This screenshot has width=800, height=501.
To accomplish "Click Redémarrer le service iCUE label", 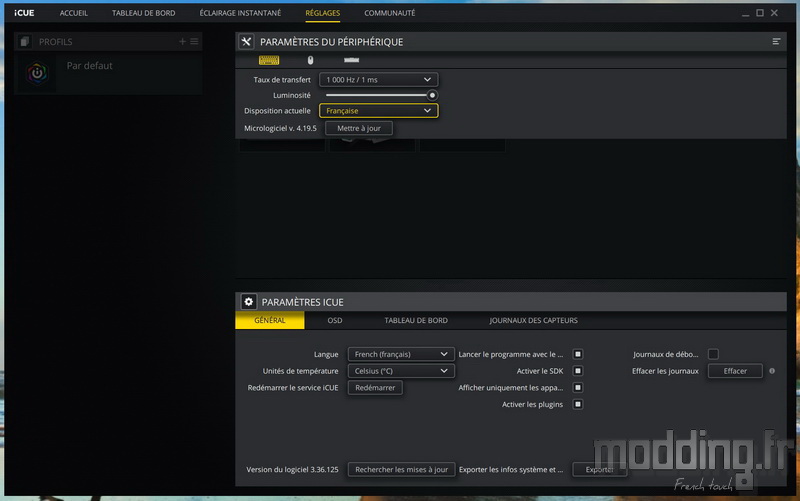I will click(293, 388).
